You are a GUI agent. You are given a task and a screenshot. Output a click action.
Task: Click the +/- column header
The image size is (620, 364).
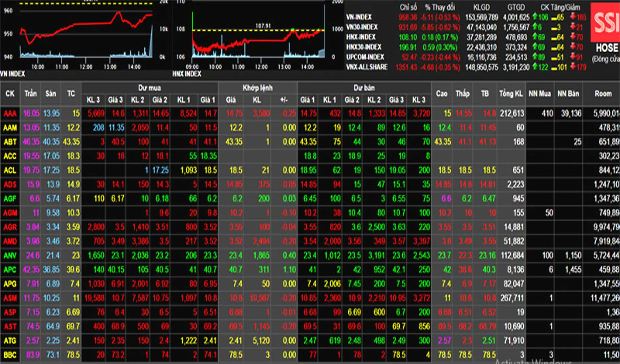[x=284, y=100]
